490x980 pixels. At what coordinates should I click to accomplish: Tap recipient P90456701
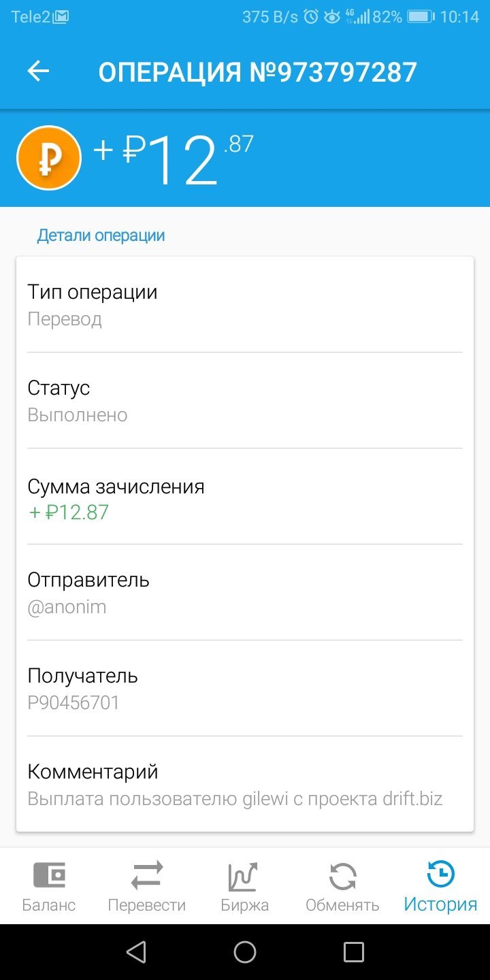73,703
